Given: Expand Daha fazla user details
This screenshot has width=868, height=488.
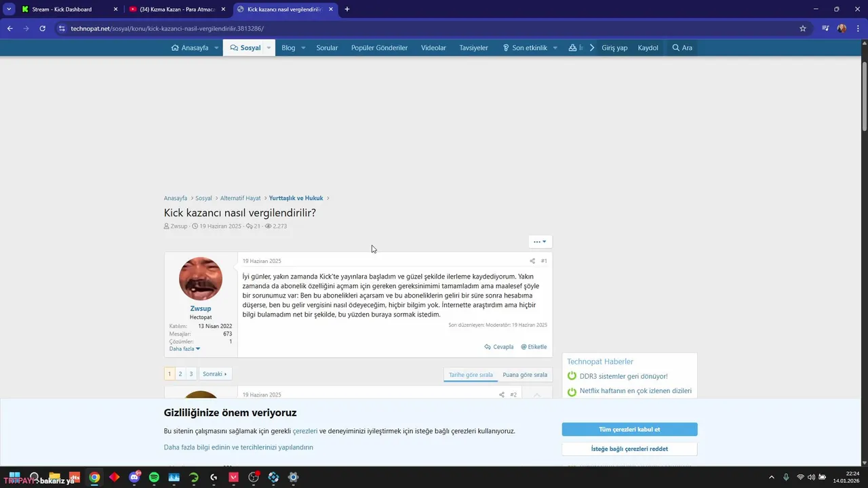Looking at the screenshot, I should tap(184, 349).
